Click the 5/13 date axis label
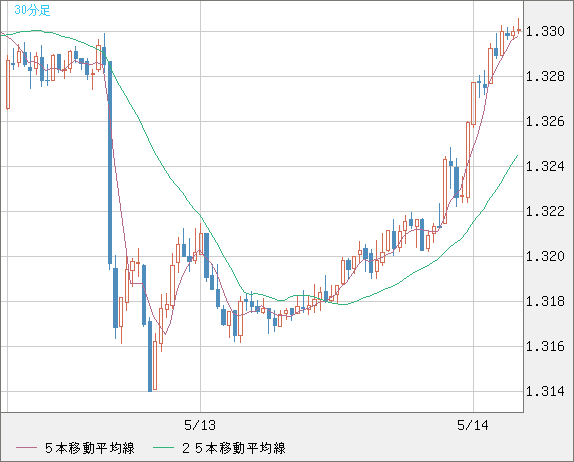The image size is (574, 462). [x=200, y=425]
